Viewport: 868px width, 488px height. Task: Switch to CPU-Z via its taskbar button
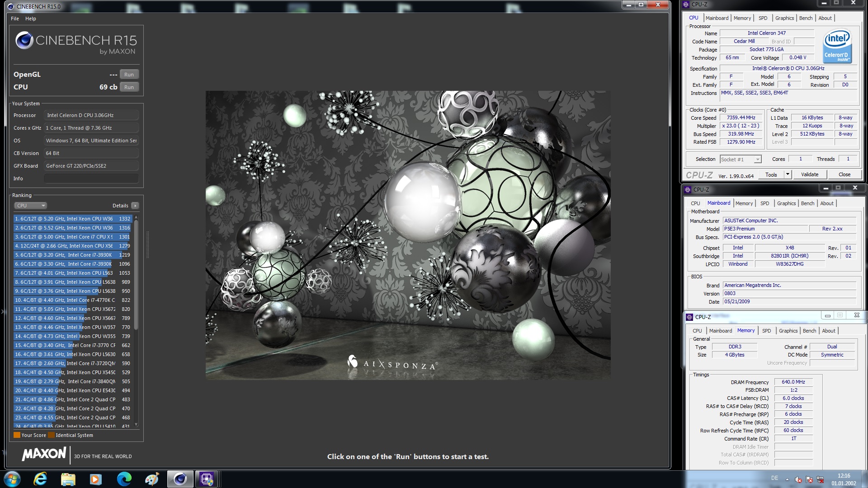click(x=207, y=479)
